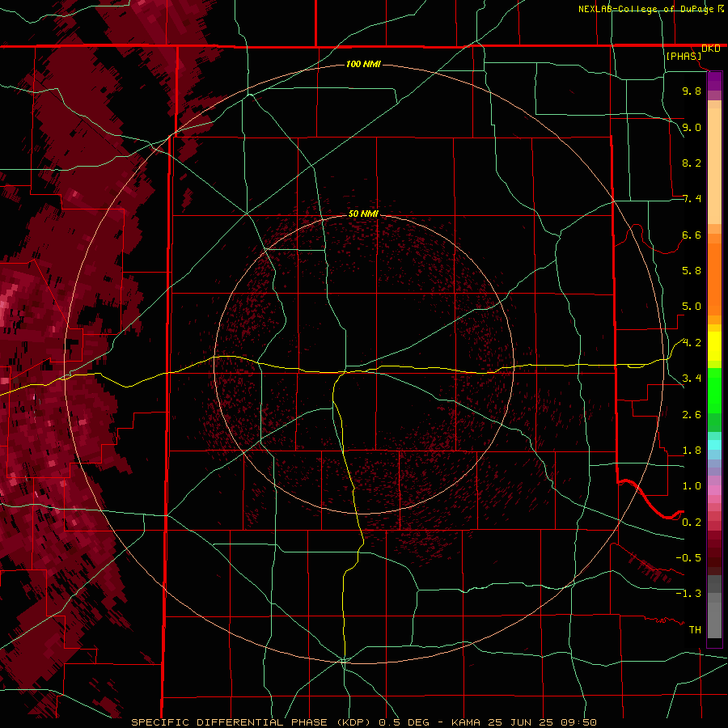This screenshot has height=728, width=728.
Task: Click the -0.5 scale value
Action: pos(688,558)
